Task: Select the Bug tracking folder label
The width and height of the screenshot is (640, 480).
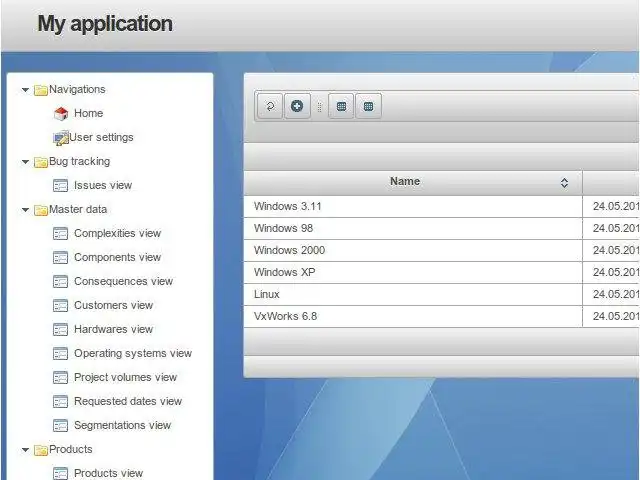Action: pyautogui.click(x=80, y=162)
